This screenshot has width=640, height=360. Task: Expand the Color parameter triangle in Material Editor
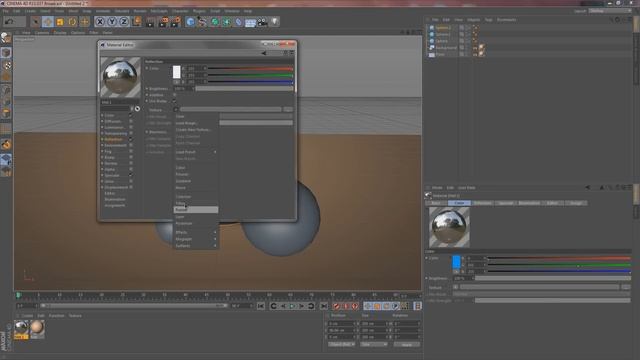(147, 68)
